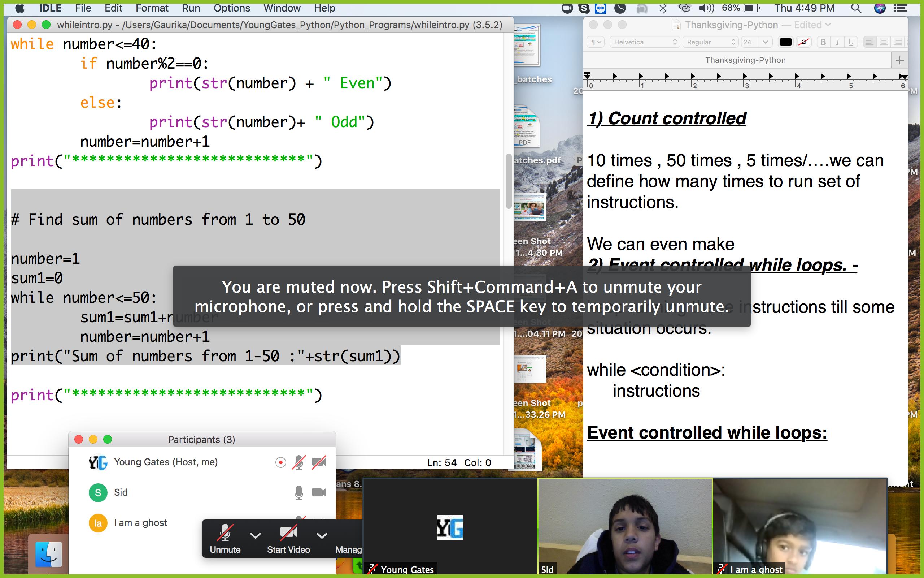Toggle bold formatting in TextEdit
This screenshot has width=924, height=578.
[823, 42]
